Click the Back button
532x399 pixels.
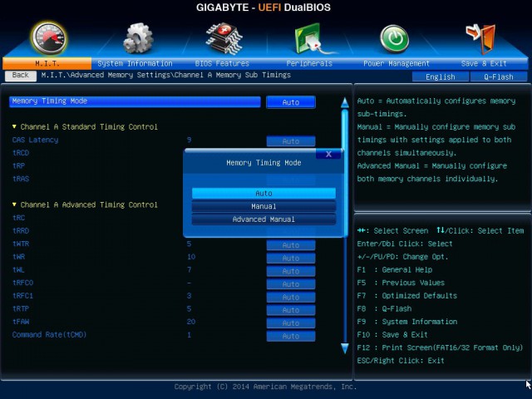click(20, 76)
